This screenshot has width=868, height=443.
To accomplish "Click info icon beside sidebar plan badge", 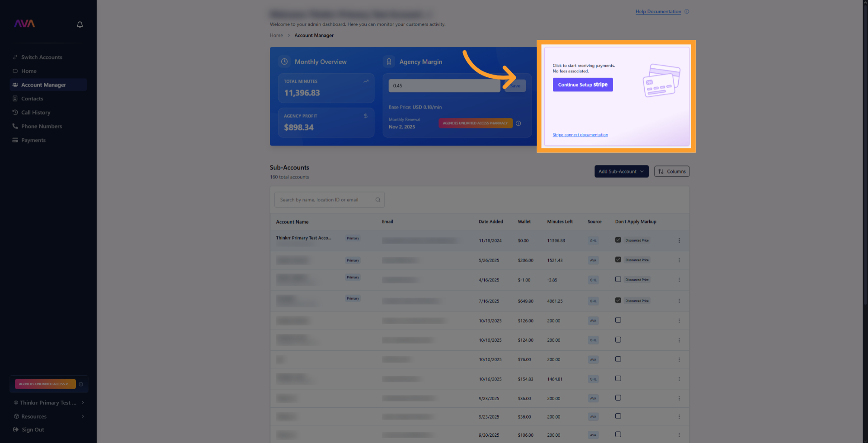I will tap(81, 384).
